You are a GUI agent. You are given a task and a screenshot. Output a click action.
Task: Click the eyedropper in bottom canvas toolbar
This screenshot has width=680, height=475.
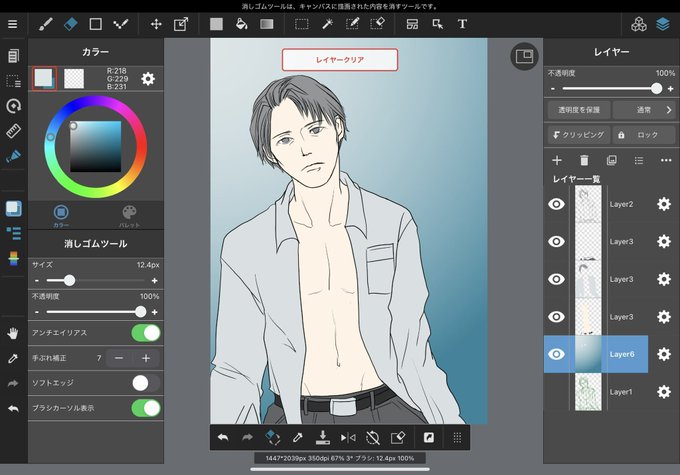[x=298, y=438]
